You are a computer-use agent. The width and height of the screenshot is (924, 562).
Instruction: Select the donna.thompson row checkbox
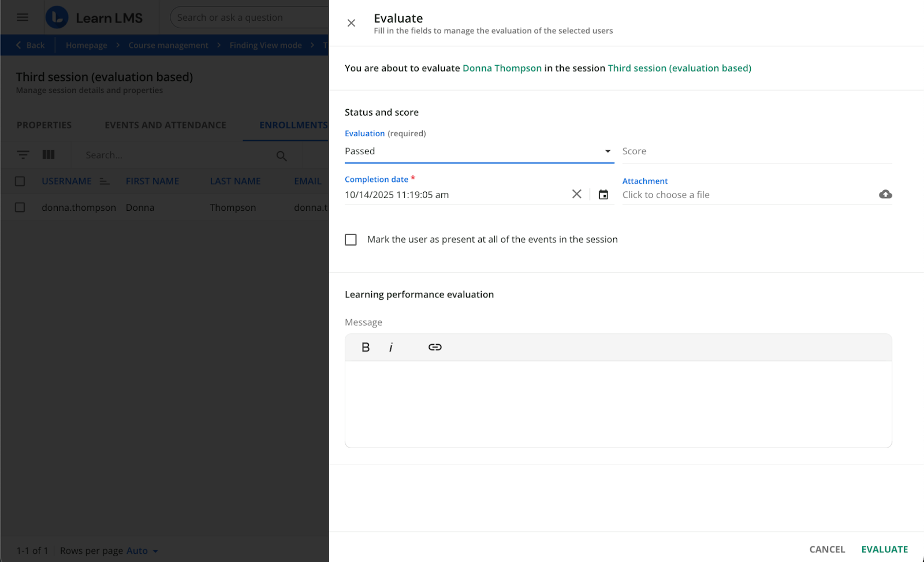tap(20, 207)
